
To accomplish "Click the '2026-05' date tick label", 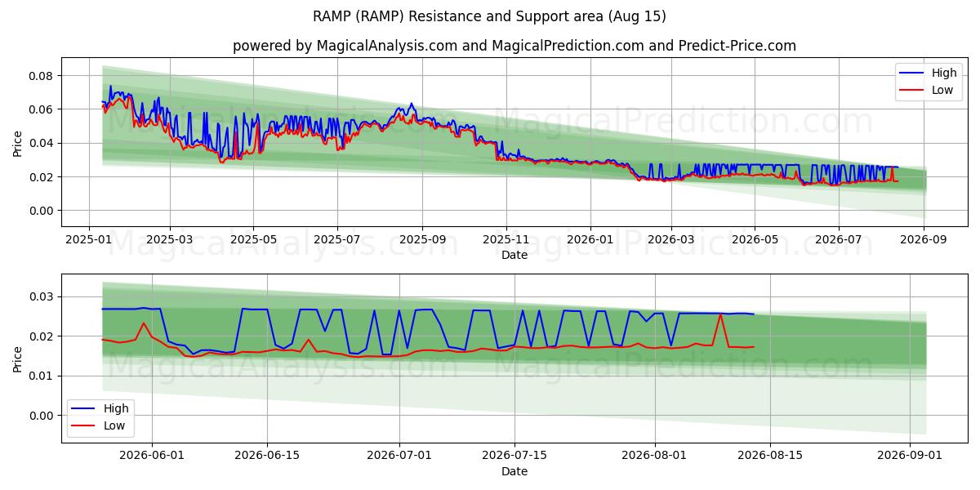I will (755, 240).
